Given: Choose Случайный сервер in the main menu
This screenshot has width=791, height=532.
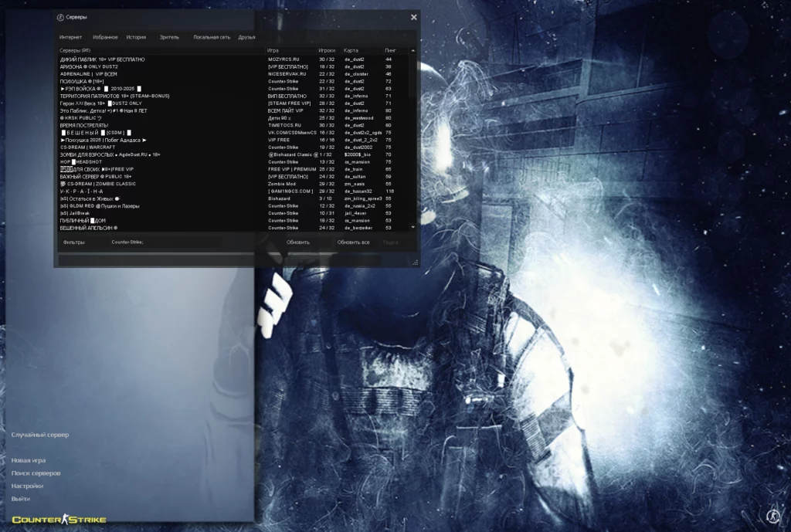Looking at the screenshot, I should click(40, 435).
